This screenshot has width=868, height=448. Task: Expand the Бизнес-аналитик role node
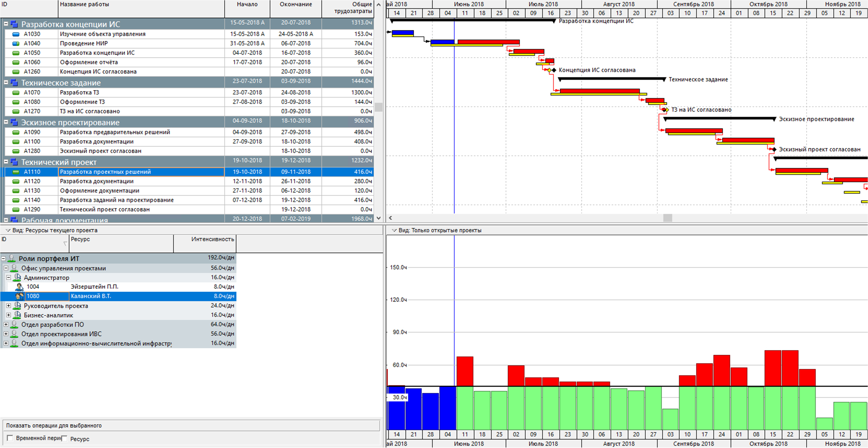9,315
